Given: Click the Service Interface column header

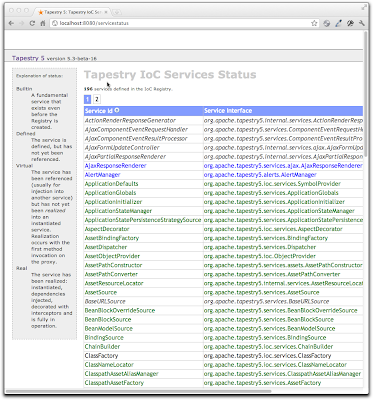Looking at the screenshot, I should click(x=228, y=111).
